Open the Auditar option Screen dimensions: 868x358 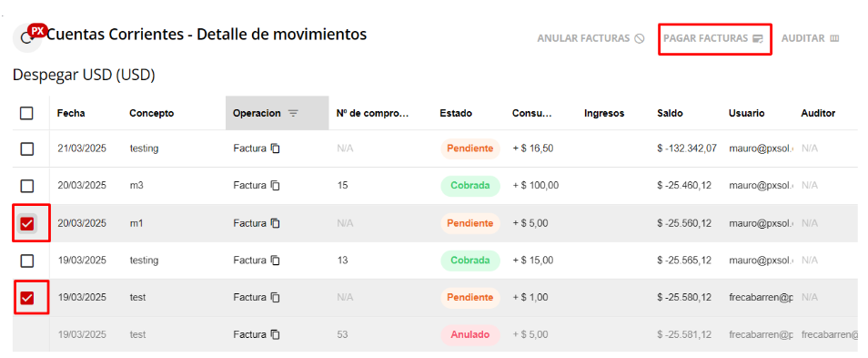coord(810,39)
